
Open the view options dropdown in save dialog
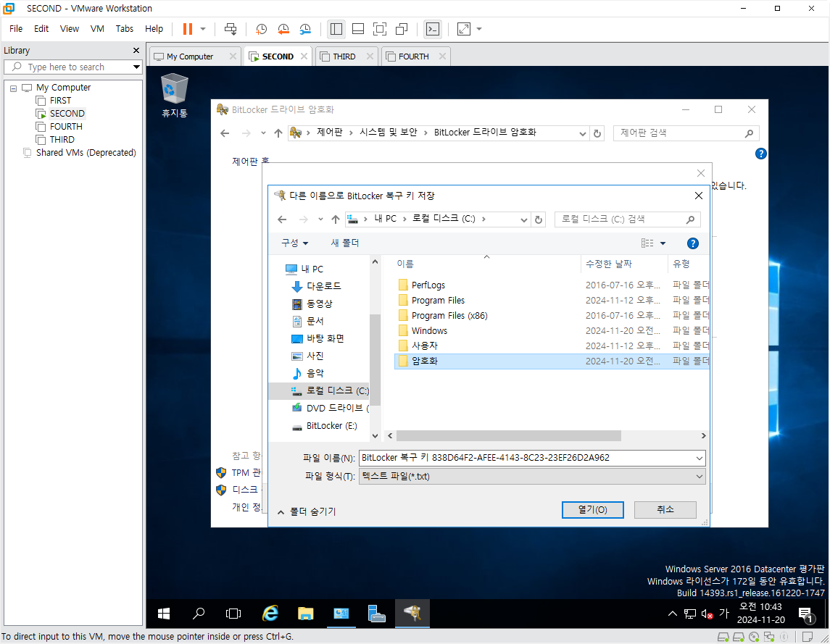point(663,243)
